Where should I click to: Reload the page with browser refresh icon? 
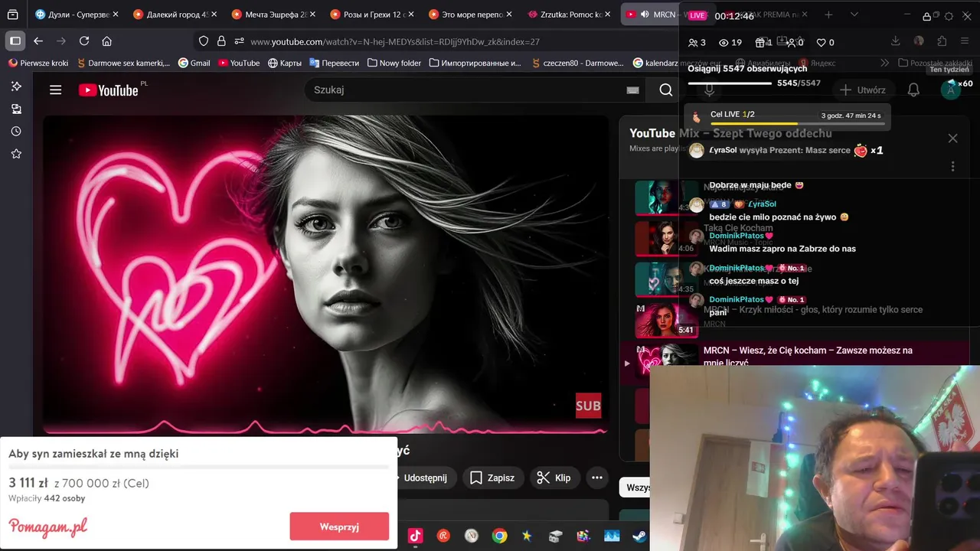pyautogui.click(x=84, y=41)
